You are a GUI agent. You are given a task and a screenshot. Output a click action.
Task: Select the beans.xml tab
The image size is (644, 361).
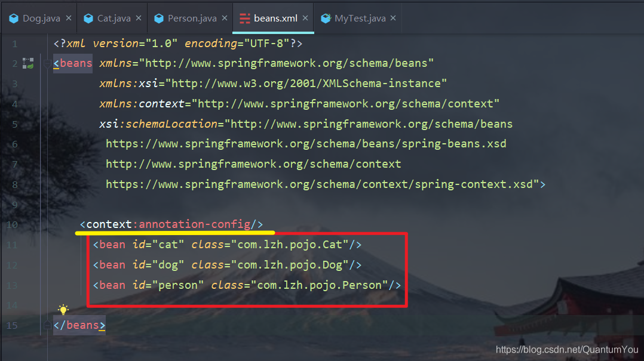point(273,18)
